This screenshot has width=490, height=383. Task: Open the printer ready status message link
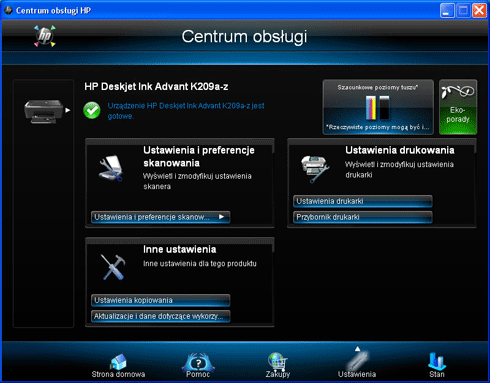[186, 111]
